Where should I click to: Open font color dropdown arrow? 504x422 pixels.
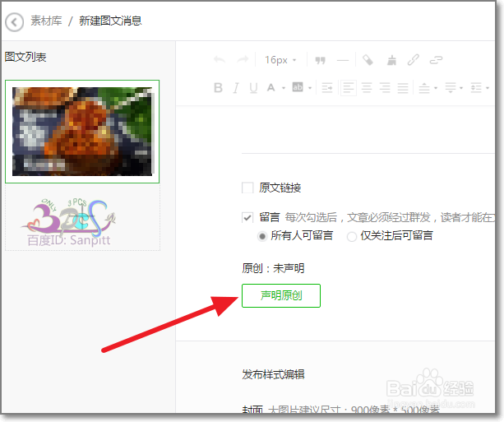click(284, 88)
